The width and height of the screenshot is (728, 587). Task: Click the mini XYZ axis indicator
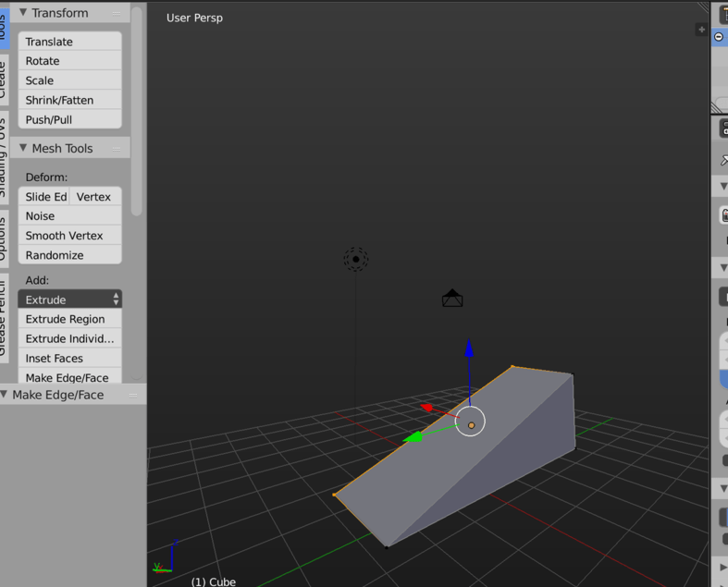click(166, 556)
